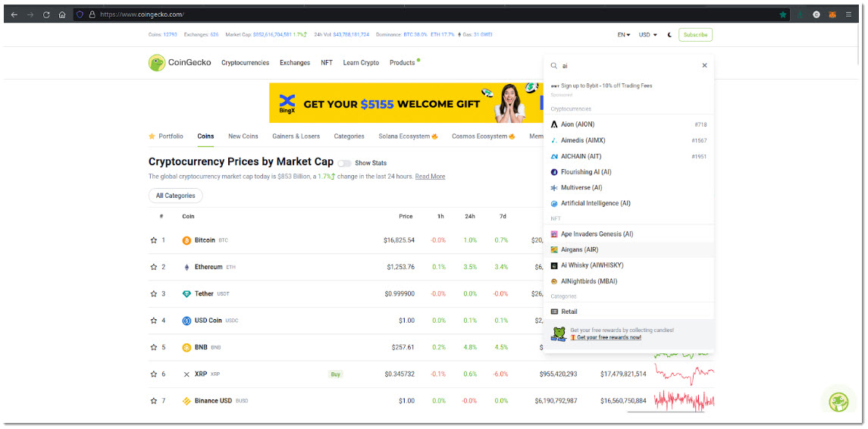
Task: Open Ape Invaders Genesis NFT result
Action: coord(628,234)
